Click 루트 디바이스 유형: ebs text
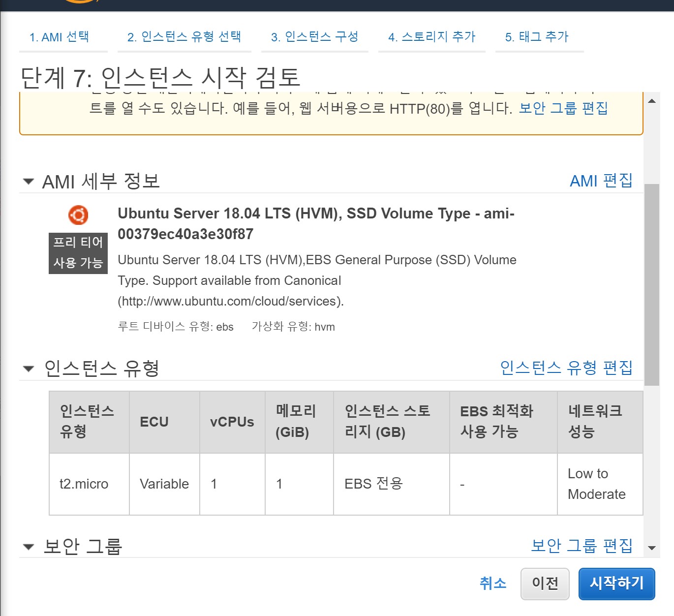The width and height of the screenshot is (674, 616). 176,327
